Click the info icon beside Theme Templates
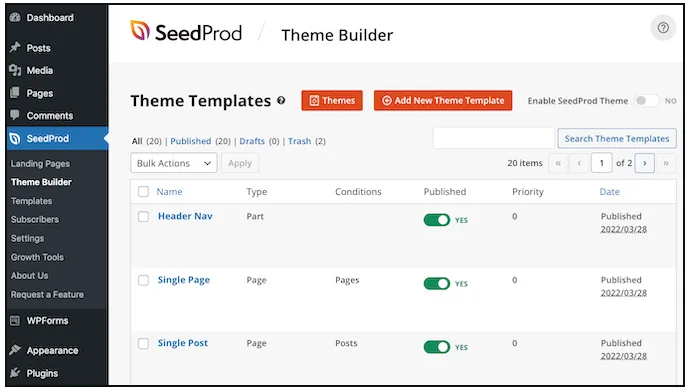Screen dimensions: 690x390 tap(281, 101)
